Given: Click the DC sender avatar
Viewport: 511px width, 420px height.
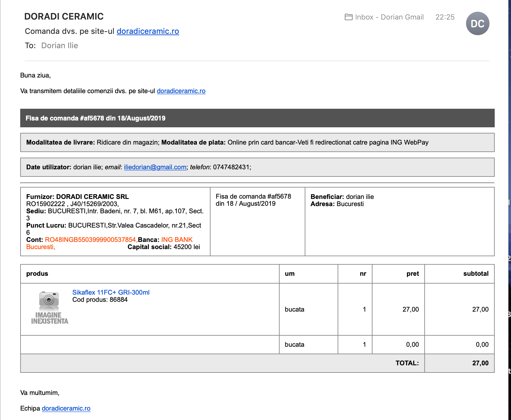Looking at the screenshot, I should tap(477, 23).
